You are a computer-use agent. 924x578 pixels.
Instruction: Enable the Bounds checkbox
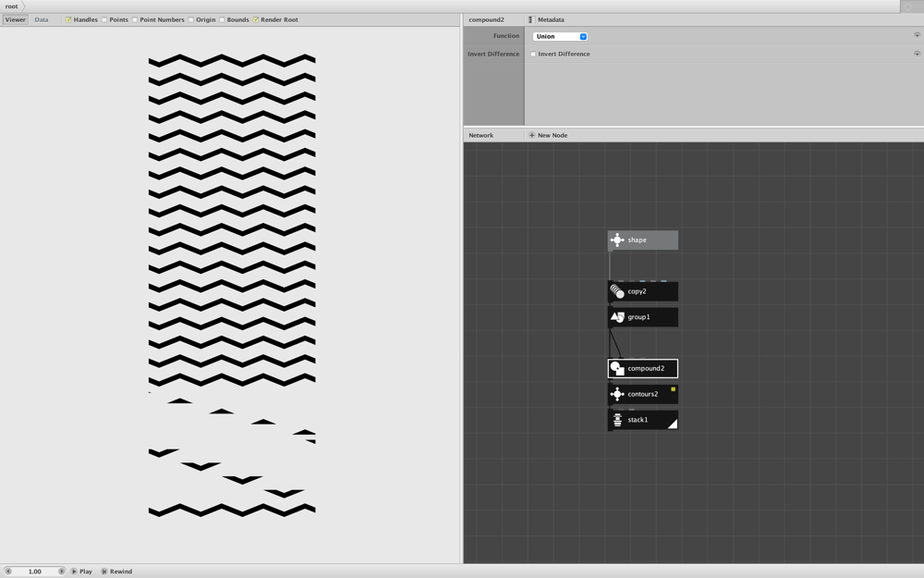[222, 19]
